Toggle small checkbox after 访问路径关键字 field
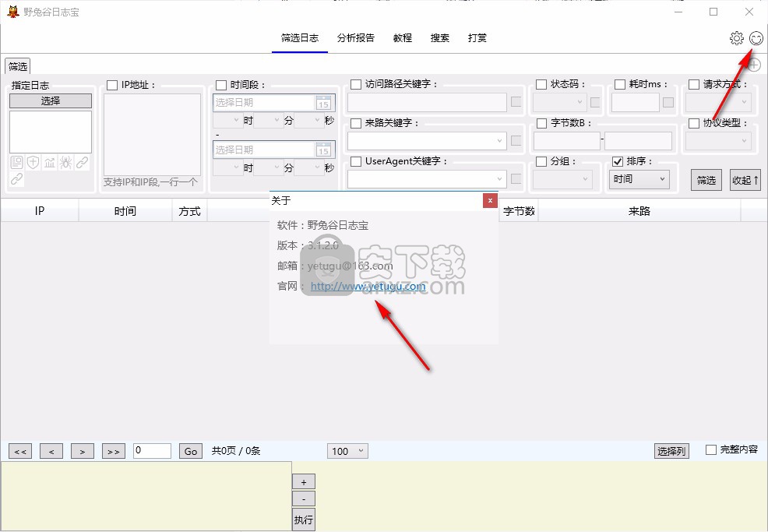The image size is (768, 532). [x=516, y=102]
